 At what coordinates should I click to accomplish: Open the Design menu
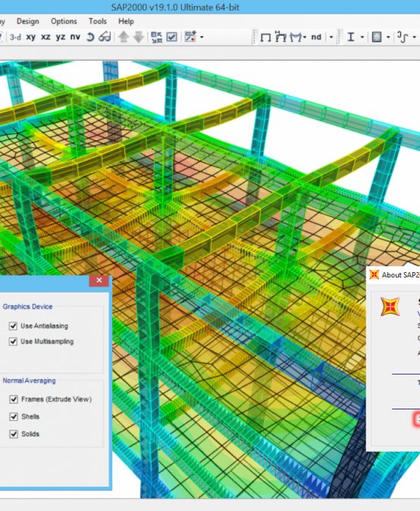28,21
